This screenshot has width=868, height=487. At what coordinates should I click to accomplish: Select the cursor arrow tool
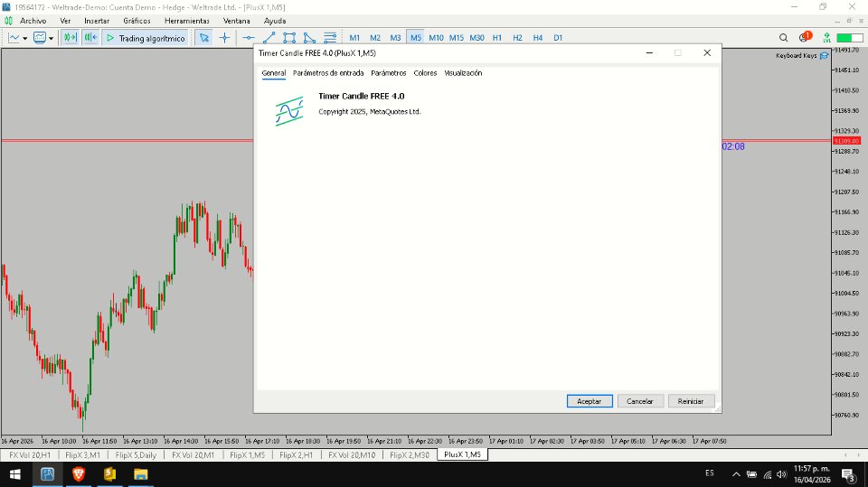204,38
